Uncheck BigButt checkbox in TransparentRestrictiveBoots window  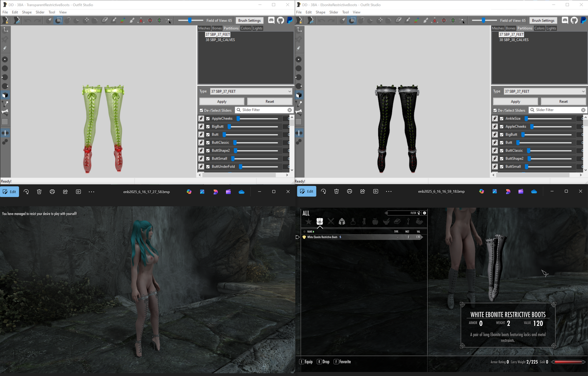click(208, 127)
